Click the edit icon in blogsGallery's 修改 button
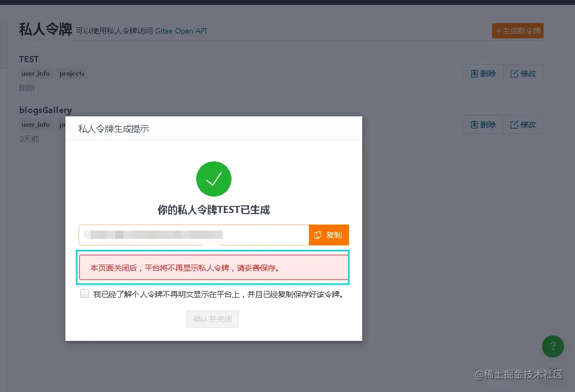 point(516,125)
